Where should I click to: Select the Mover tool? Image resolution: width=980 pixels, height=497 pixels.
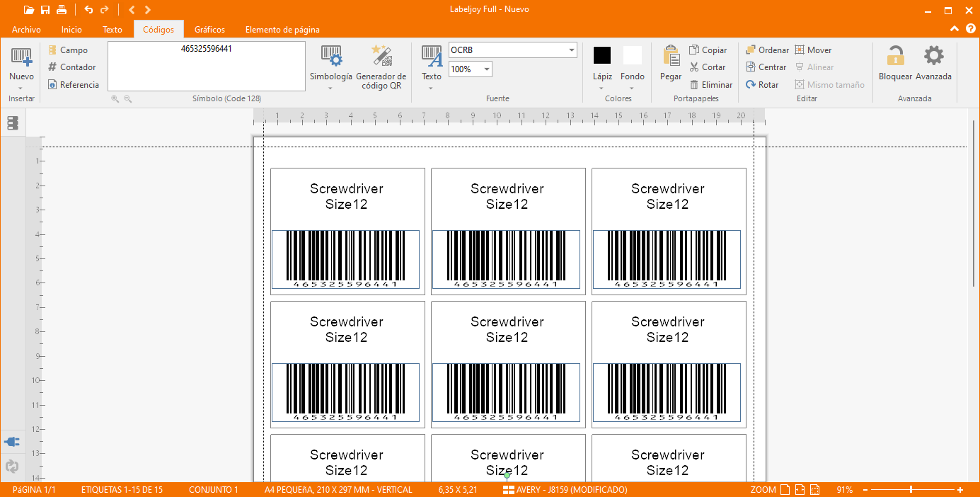[813, 50]
